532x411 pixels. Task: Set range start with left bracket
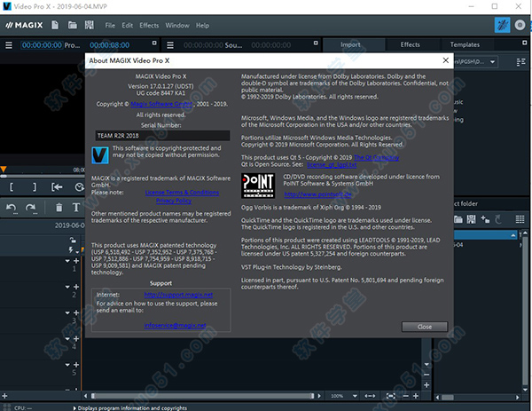(x=12, y=187)
